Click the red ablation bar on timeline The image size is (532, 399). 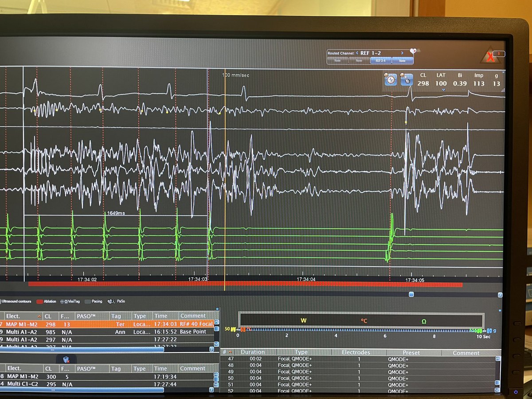click(245, 285)
